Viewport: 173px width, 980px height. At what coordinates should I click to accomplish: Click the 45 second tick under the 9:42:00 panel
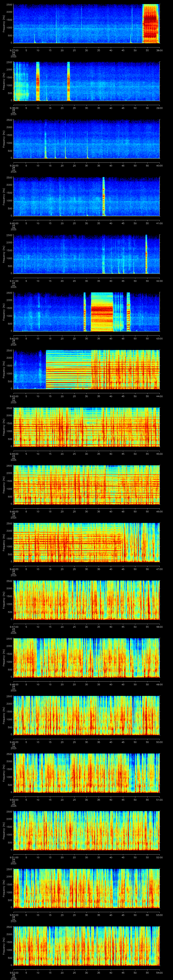point(123,339)
